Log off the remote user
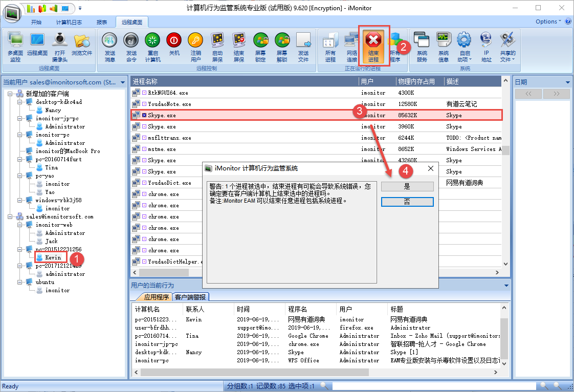Image resolution: width=574 pixels, height=392 pixels. [x=195, y=47]
